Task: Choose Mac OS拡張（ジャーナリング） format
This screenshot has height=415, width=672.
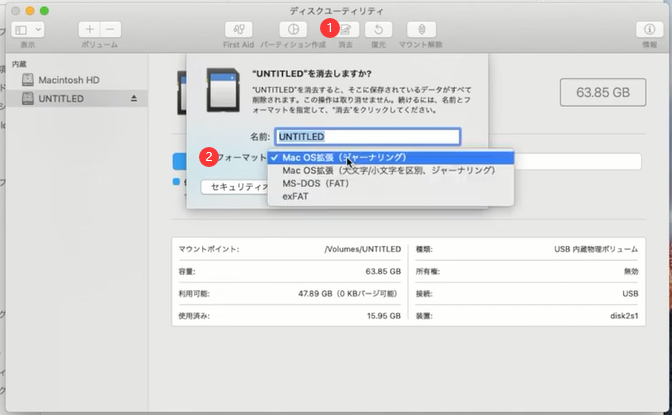Action: (390, 157)
